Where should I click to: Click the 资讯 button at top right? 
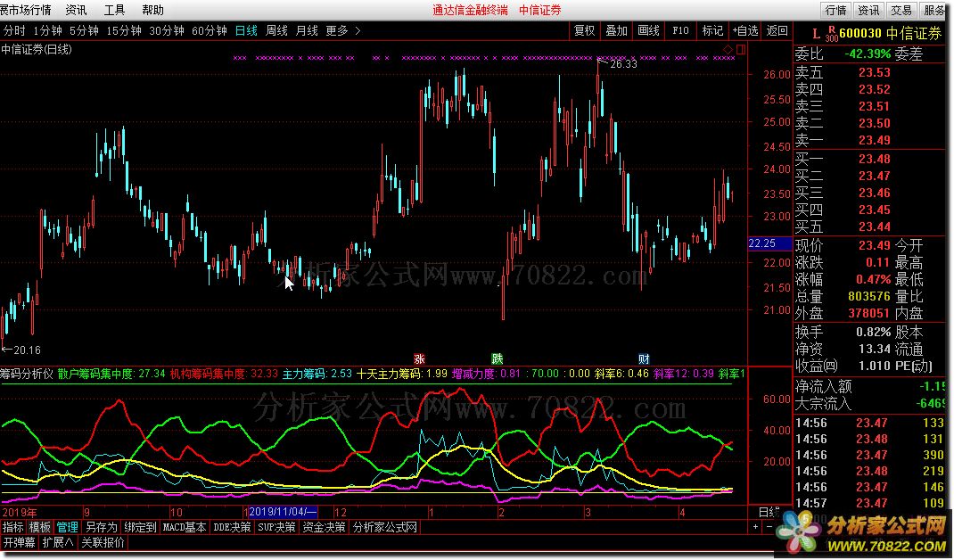pos(868,10)
